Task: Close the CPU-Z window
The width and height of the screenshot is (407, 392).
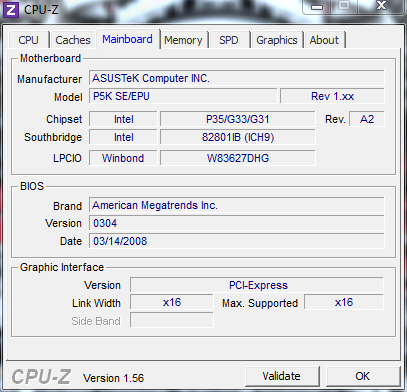Action: click(x=381, y=6)
